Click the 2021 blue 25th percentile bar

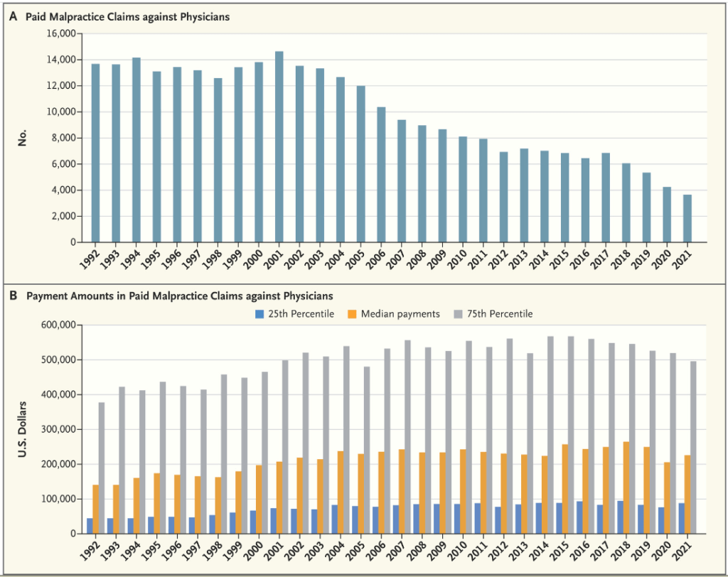[x=682, y=518]
